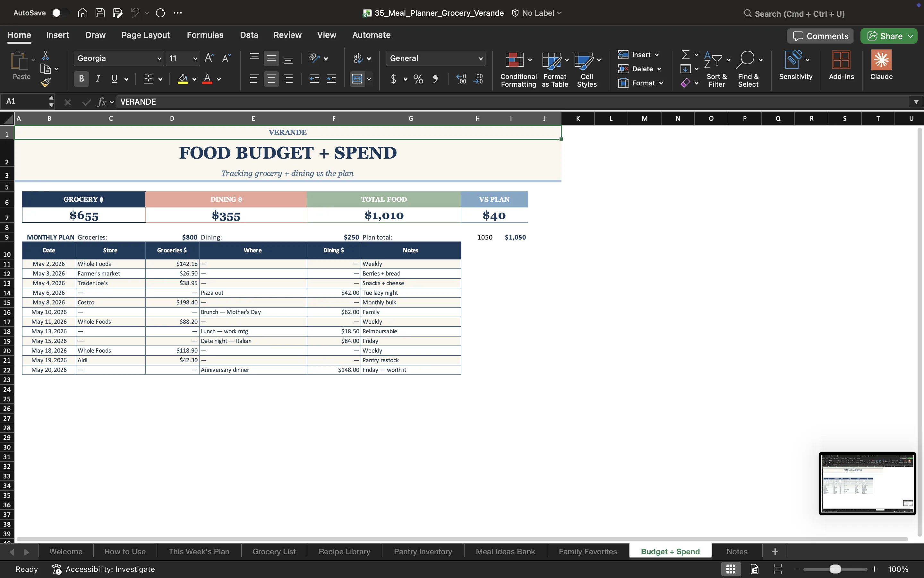This screenshot has width=924, height=578.
Task: Toggle Underline formatting
Action: click(x=114, y=79)
